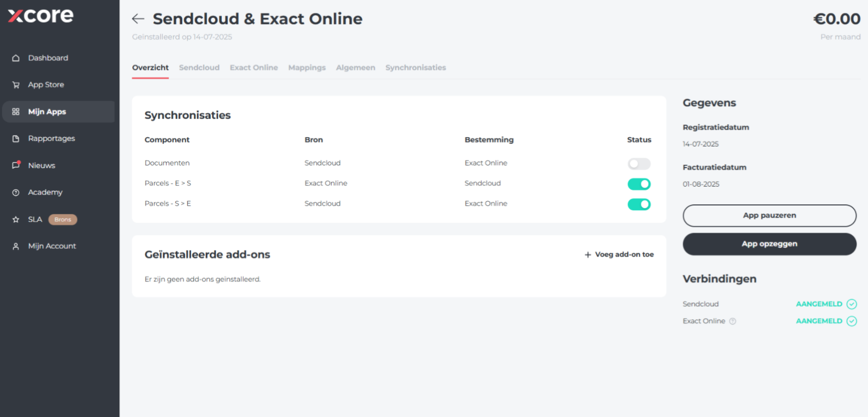Screen dimensions: 868x417
Task: Click the App pauzeren button
Action: point(769,216)
